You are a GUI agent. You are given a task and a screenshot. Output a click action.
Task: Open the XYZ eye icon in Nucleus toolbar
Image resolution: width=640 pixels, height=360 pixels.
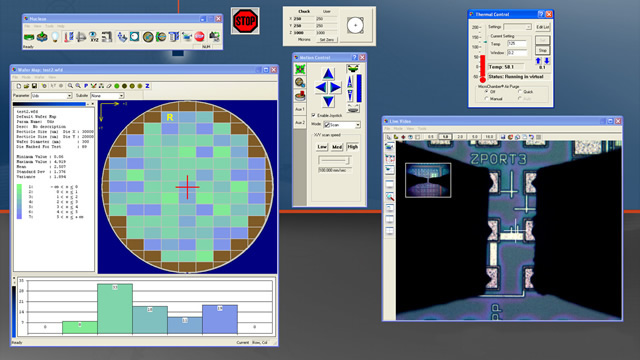(x=94, y=37)
